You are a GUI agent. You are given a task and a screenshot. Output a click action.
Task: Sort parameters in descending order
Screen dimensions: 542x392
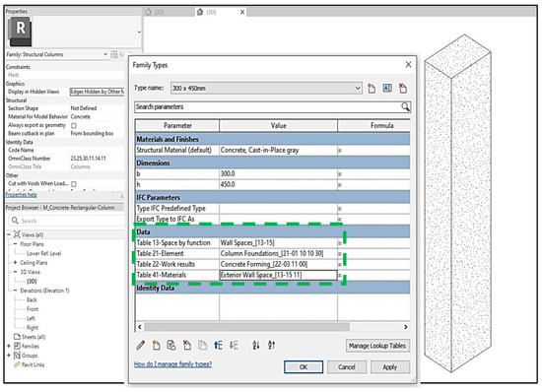(272, 345)
